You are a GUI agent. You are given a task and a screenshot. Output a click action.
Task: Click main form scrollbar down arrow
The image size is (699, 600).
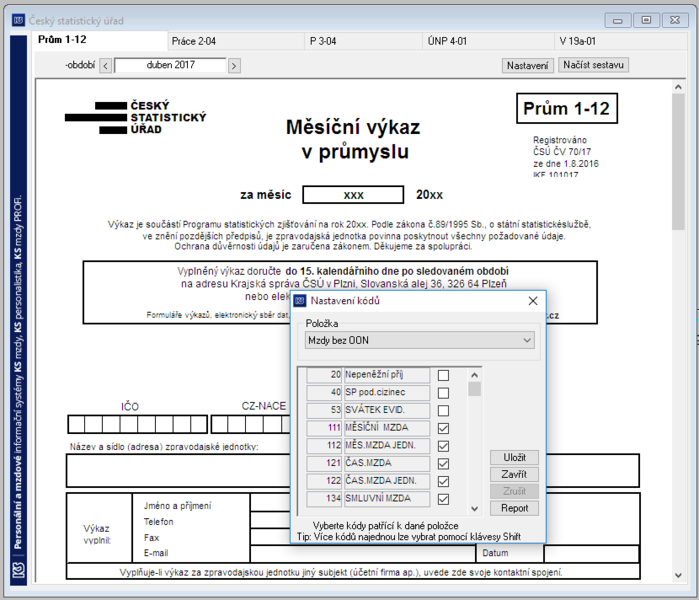678,575
